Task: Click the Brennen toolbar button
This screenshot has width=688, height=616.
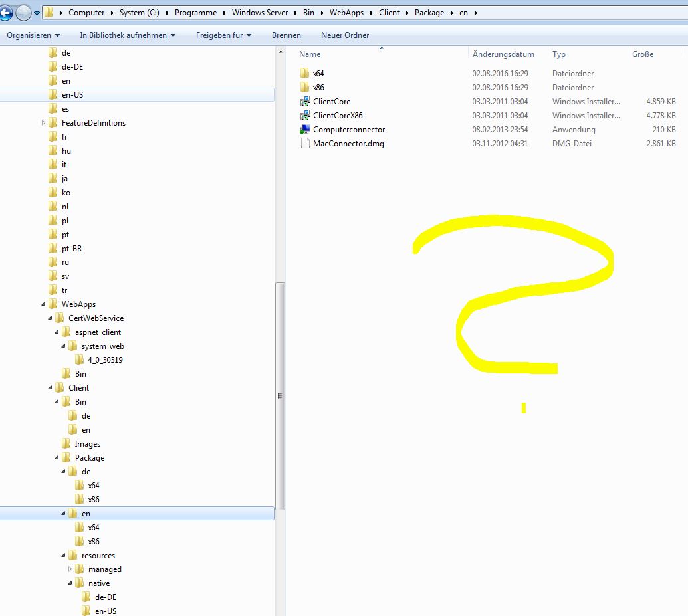Action: 287,35
